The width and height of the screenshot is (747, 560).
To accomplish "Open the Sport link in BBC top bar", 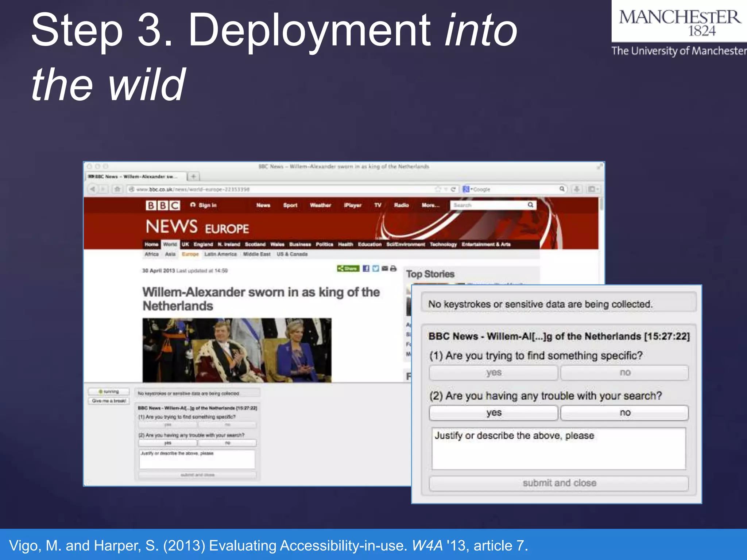I will 290,205.
